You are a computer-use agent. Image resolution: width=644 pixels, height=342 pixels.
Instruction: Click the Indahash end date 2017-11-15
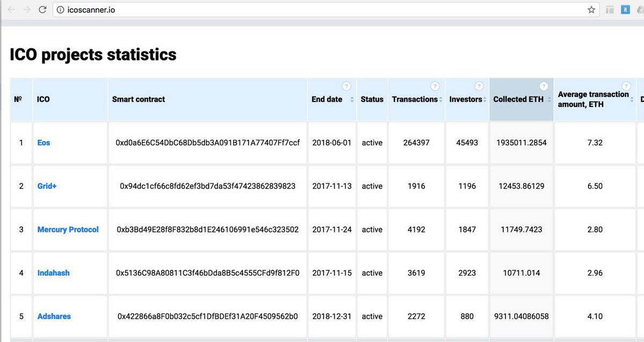click(332, 273)
